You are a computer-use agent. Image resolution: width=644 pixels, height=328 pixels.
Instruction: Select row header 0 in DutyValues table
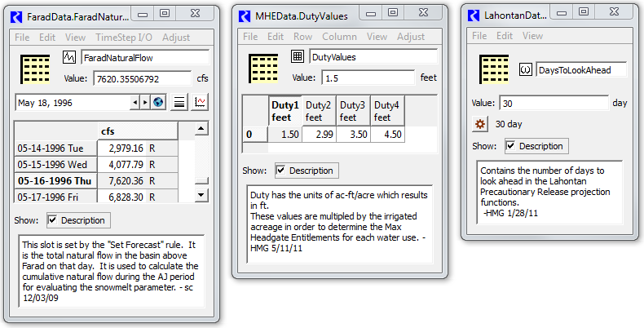[255, 134]
